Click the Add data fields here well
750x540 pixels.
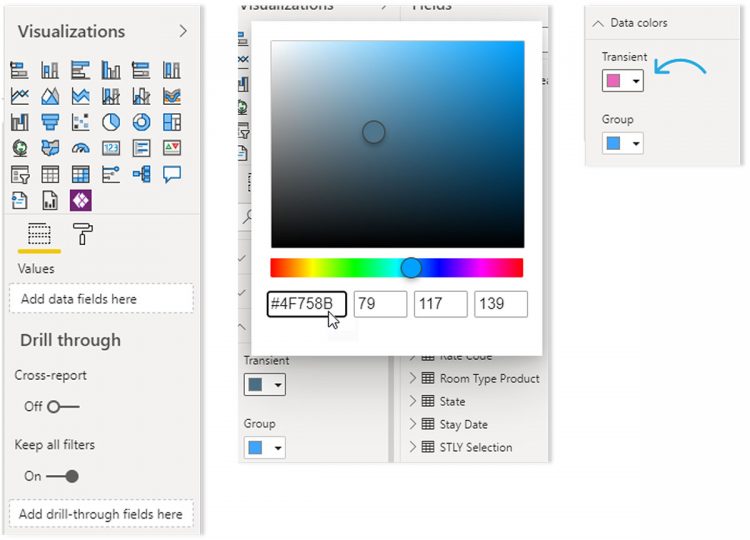point(101,299)
